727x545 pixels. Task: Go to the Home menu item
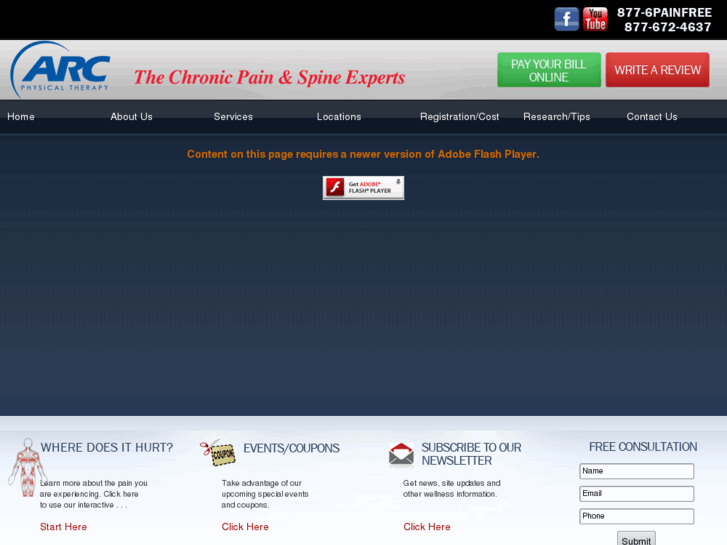coord(21,117)
